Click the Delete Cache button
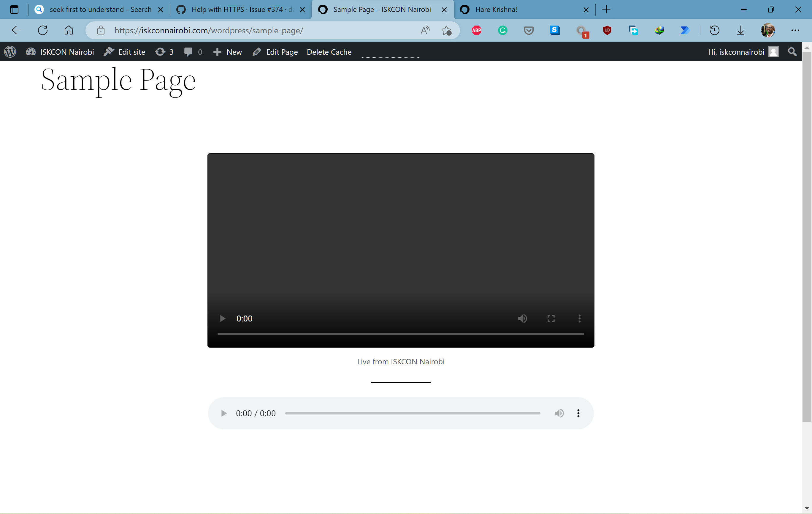Viewport: 812px width, 514px height. click(x=329, y=52)
